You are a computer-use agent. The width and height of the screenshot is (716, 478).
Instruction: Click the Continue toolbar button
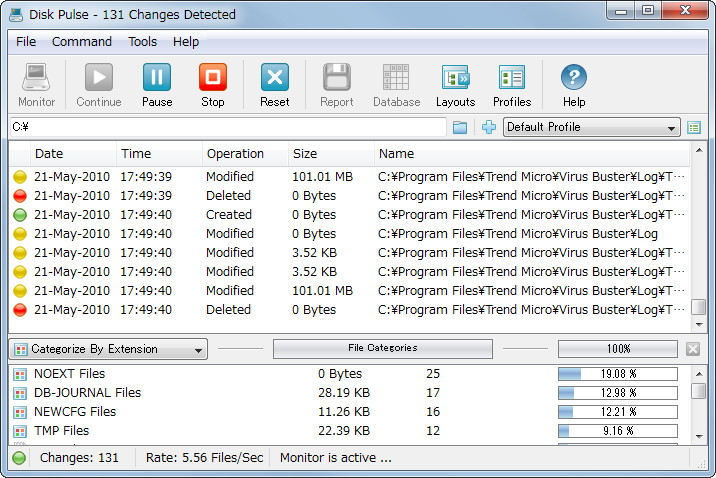click(x=99, y=86)
